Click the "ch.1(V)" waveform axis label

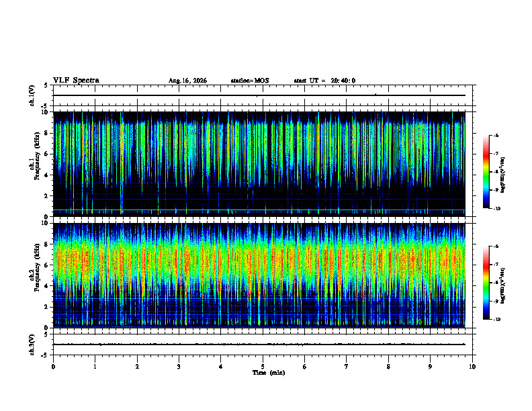click(32, 95)
